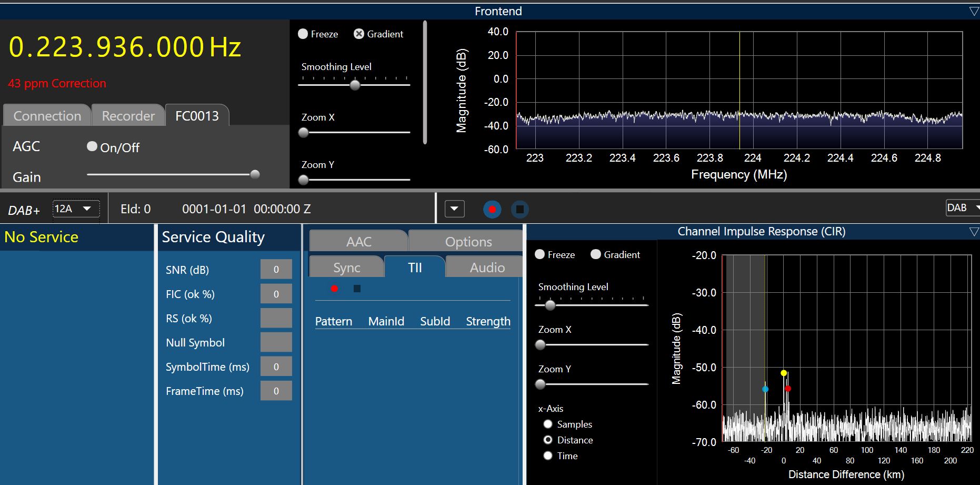980x485 pixels.
Task: Click the blue marker on the CIR plot
Action: (765, 389)
